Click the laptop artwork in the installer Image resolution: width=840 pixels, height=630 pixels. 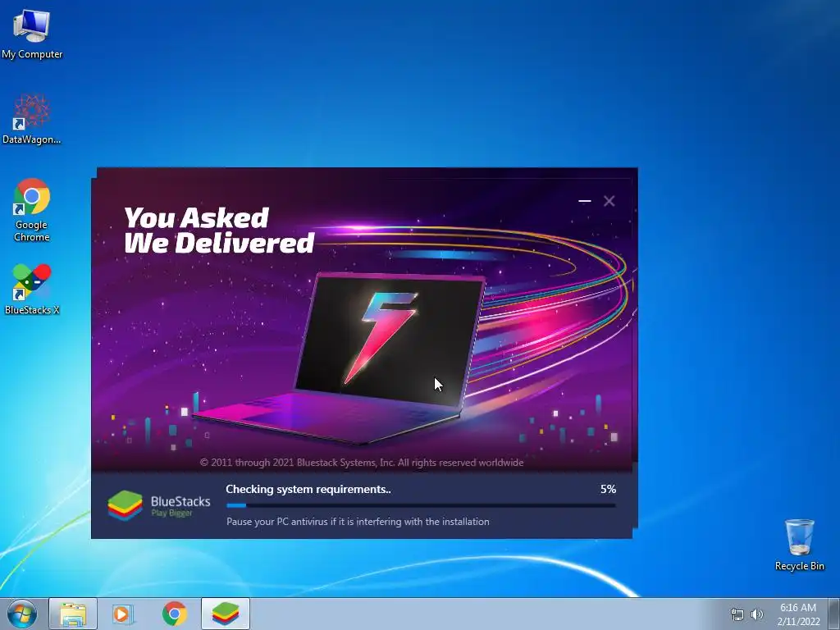point(340,358)
